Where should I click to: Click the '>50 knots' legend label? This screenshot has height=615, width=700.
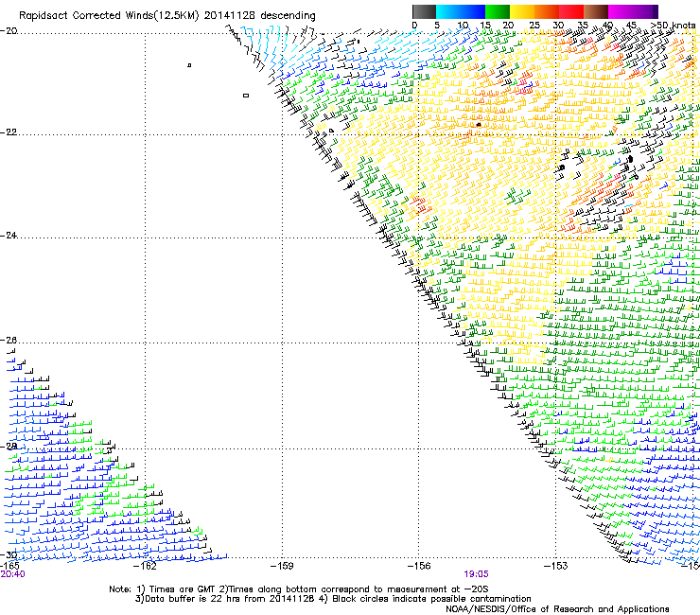point(674,26)
